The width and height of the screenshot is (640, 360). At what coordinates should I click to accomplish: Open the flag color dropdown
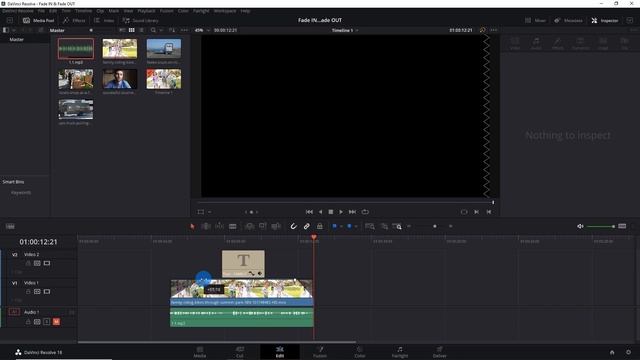(341, 226)
